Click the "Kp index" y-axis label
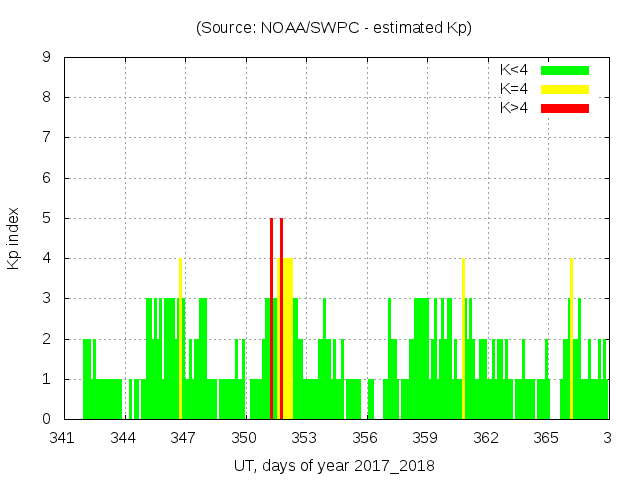This screenshot has height=480, width=640. pos(14,239)
